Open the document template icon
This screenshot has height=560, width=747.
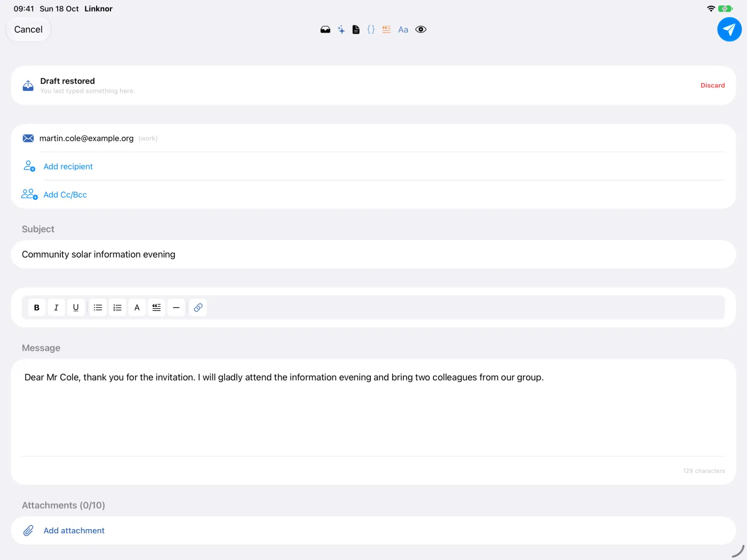coord(356,30)
